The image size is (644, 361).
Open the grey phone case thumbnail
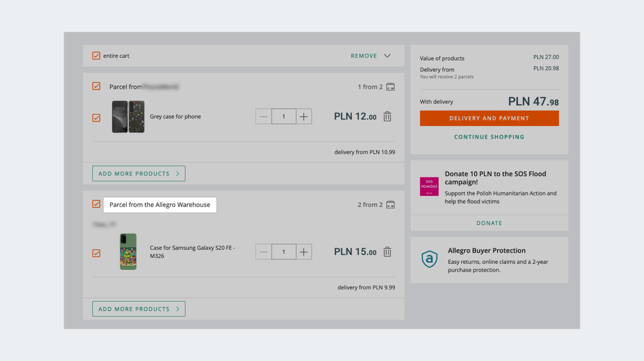coord(128,117)
